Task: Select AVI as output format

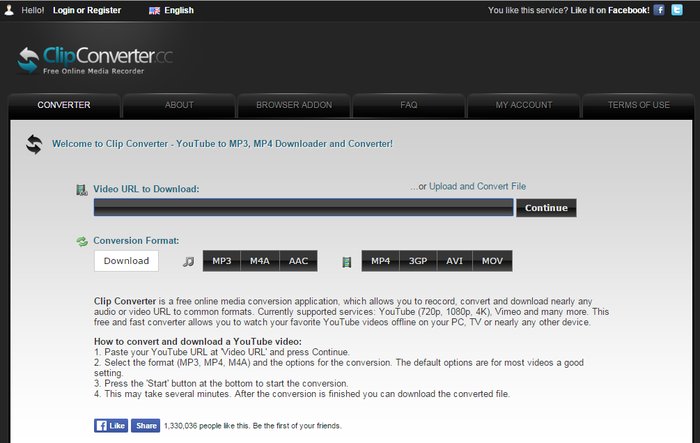Action: coord(454,261)
